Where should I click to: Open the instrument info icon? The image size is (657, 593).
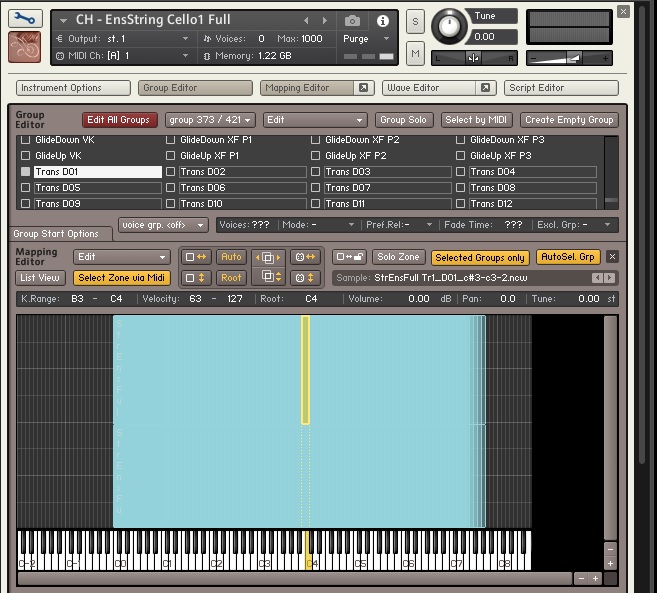pos(383,21)
